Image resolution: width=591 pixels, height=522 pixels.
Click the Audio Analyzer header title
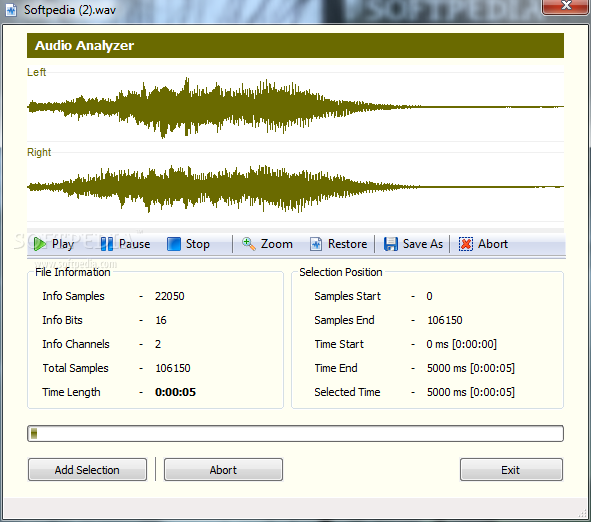point(84,46)
